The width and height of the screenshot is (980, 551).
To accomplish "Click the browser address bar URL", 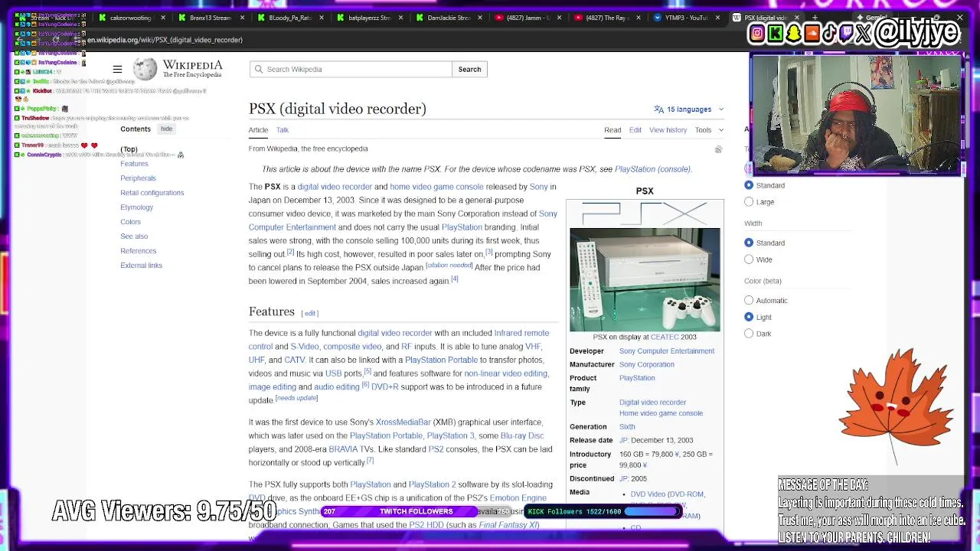I will click(x=165, y=40).
